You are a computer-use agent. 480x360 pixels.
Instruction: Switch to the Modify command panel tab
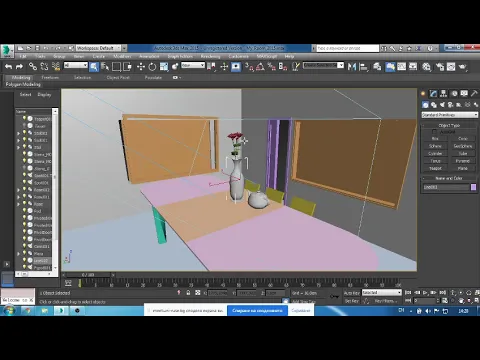tap(433, 94)
